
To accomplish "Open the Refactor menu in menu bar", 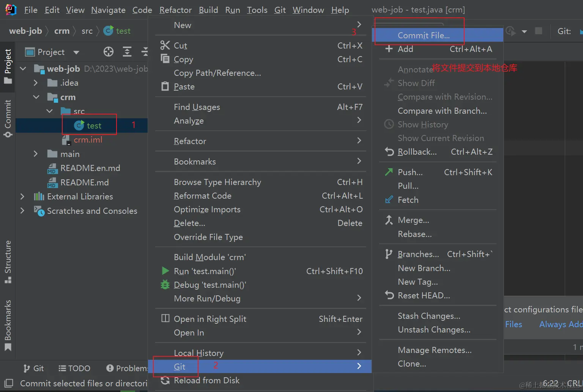I will click(175, 10).
